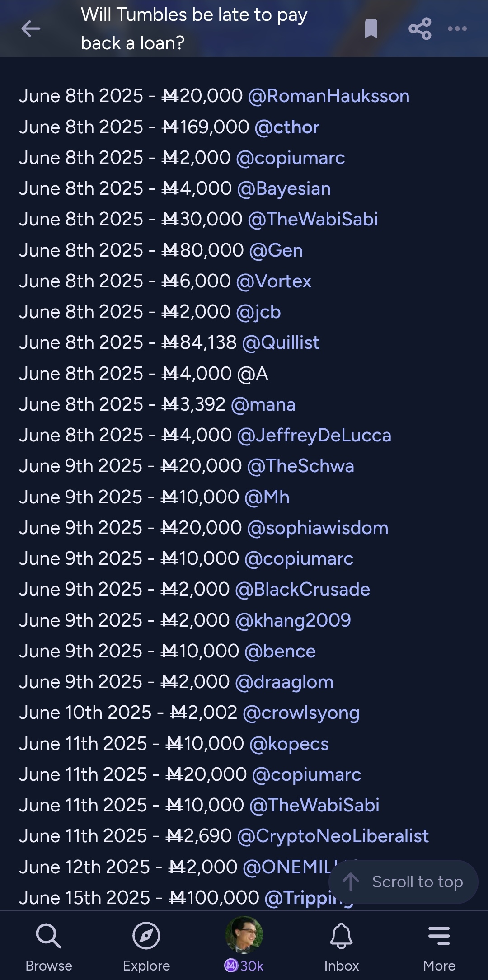Open @sophiawisdom's profile link
Screen dimensions: 488x980
(318, 528)
